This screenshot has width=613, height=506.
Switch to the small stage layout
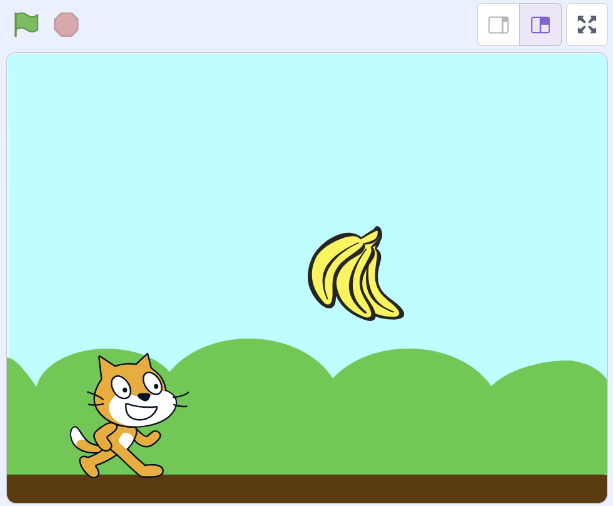click(498, 25)
